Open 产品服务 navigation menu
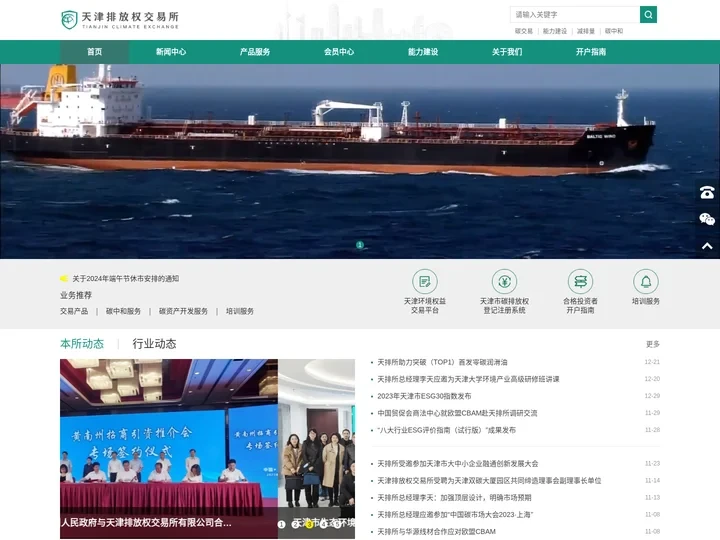720x540 pixels. pos(255,52)
